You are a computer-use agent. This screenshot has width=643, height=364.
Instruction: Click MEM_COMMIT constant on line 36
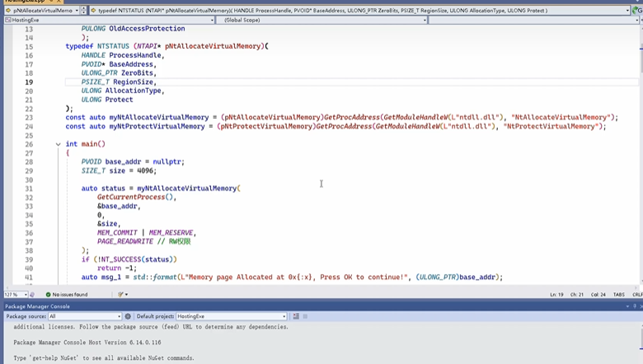117,232
